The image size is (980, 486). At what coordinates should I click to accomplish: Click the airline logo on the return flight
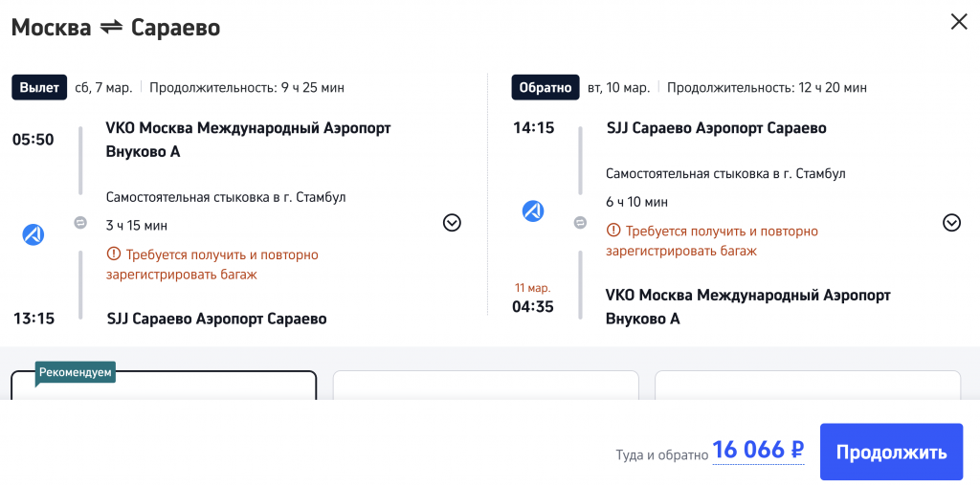(x=533, y=210)
